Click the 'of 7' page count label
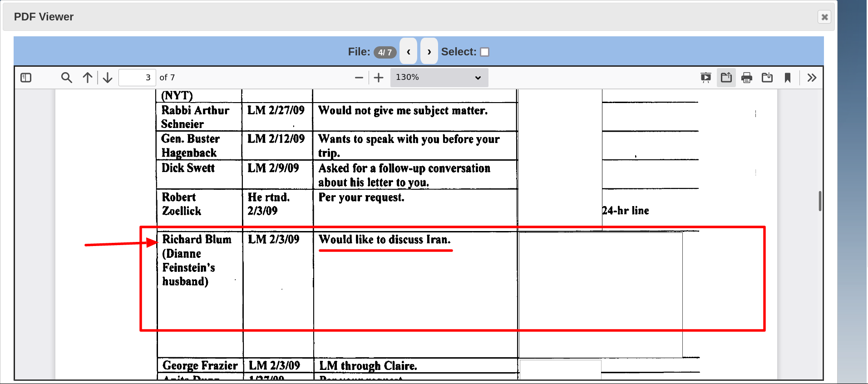 coord(167,78)
